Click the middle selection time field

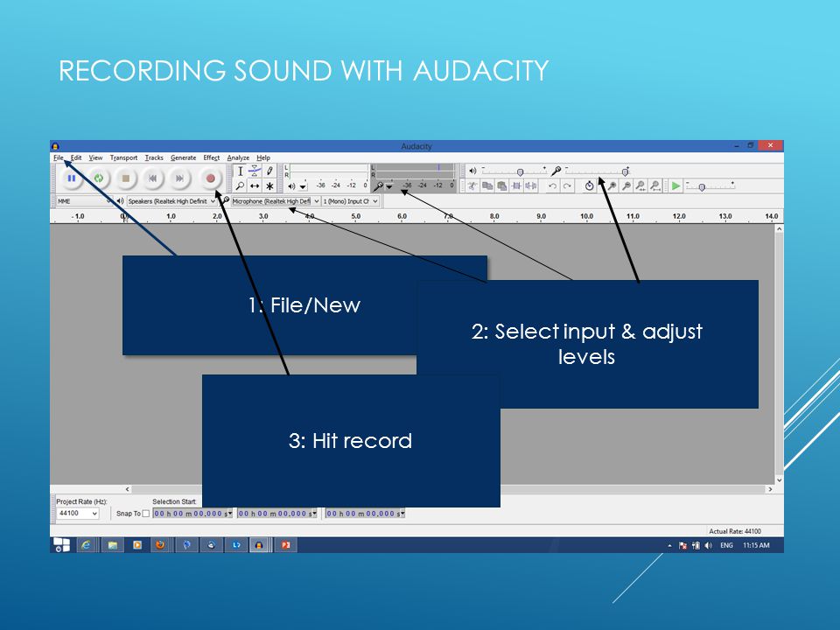(x=277, y=514)
